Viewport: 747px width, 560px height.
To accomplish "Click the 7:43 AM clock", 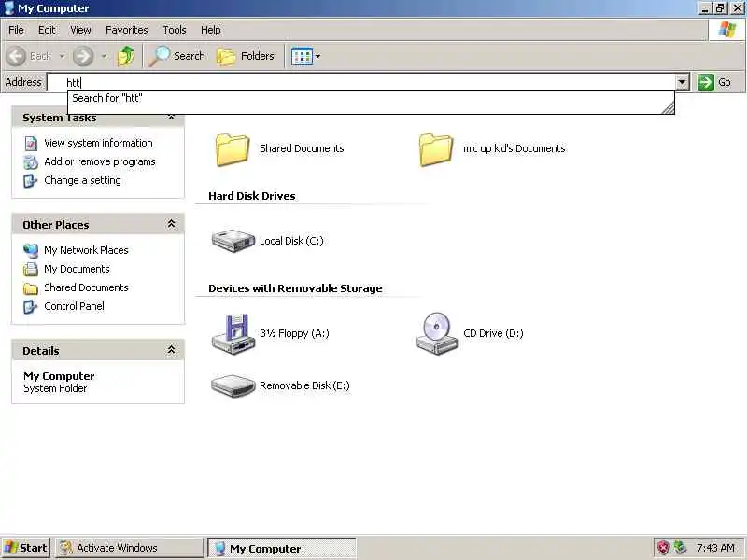I will click(715, 548).
